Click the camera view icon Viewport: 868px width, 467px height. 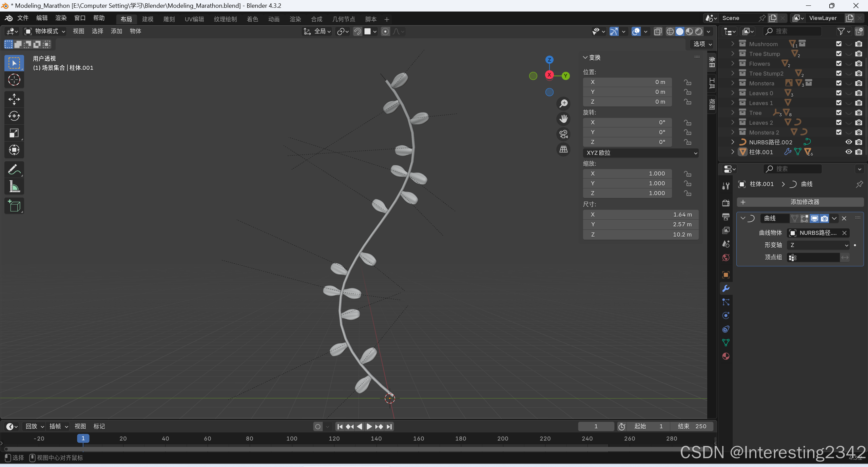point(563,134)
